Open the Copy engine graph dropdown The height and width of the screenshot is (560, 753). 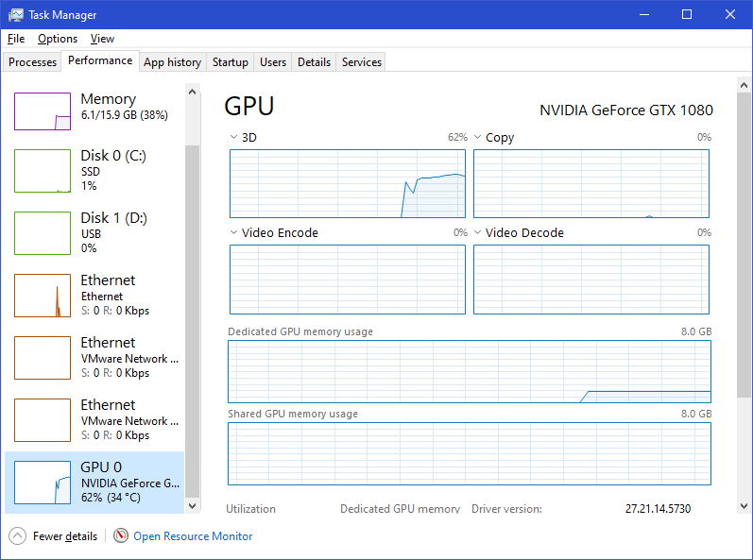click(478, 137)
